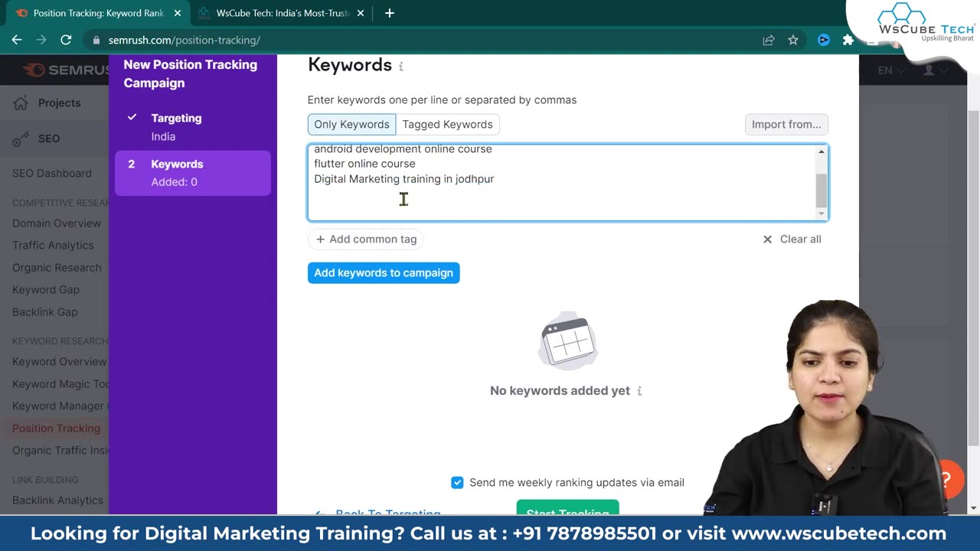
Task: Reload the Semrush page
Action: click(x=66, y=40)
